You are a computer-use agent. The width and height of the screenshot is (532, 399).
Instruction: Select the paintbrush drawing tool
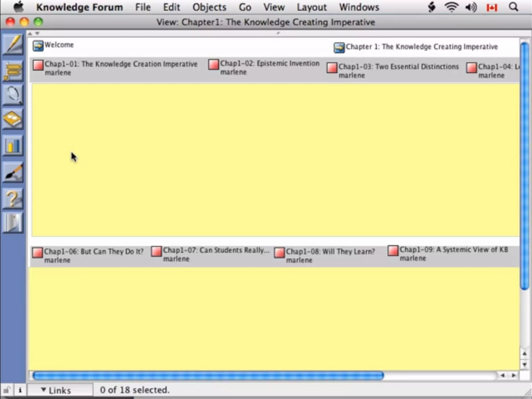pos(13,172)
